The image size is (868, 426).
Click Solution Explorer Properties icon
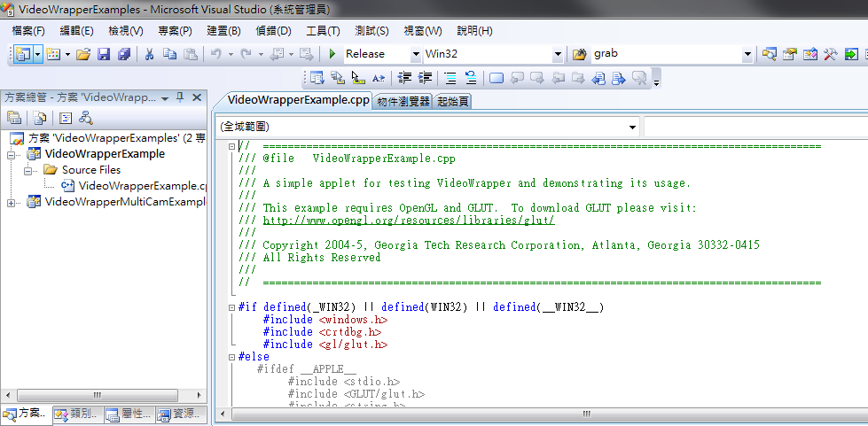[14, 117]
